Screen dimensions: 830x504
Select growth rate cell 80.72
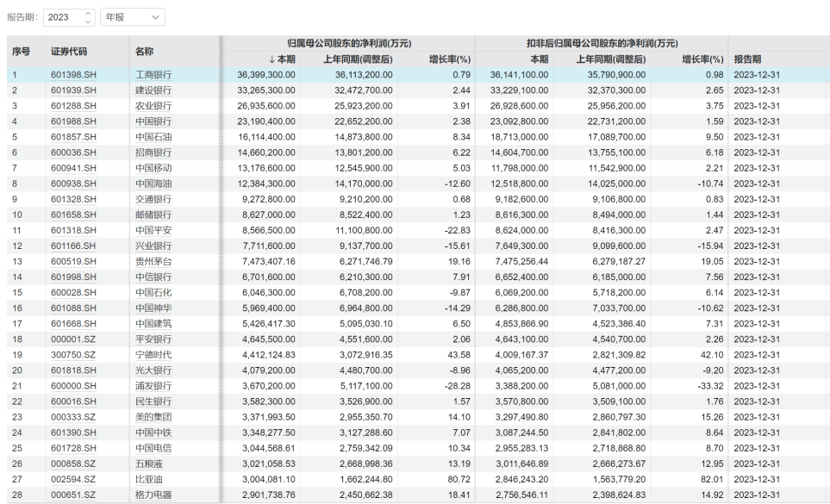click(459, 479)
